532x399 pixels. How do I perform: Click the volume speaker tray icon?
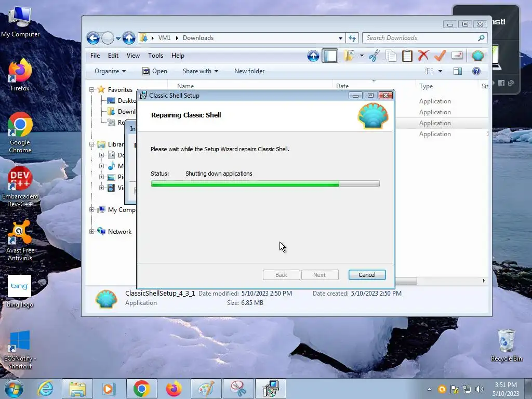coord(480,389)
